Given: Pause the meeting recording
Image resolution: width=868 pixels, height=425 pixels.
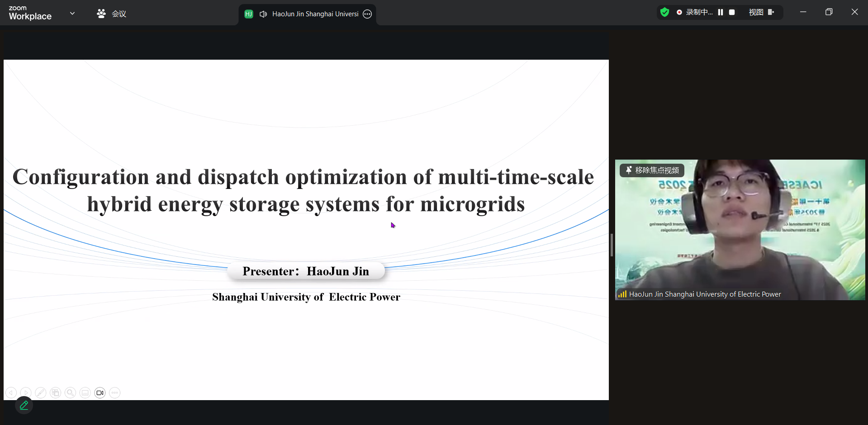Looking at the screenshot, I should click(x=721, y=12).
